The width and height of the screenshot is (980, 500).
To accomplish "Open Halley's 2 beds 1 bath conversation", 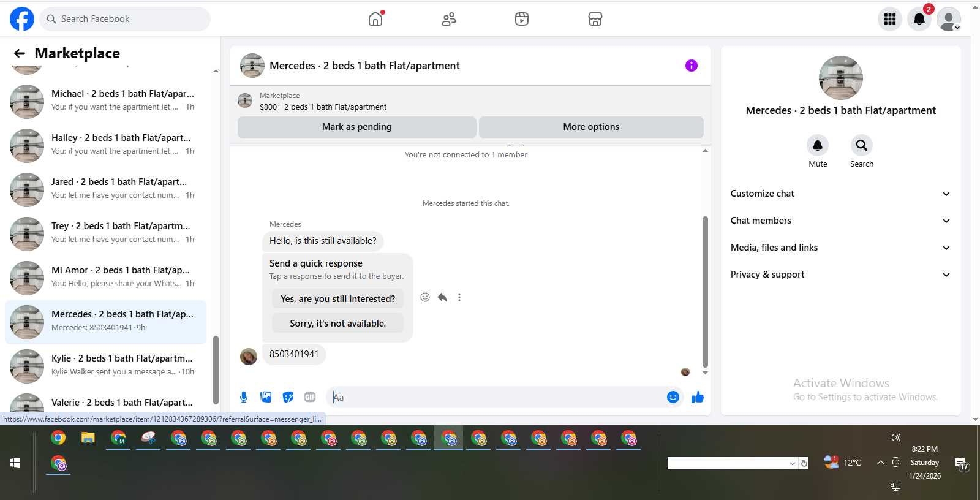I will (105, 145).
